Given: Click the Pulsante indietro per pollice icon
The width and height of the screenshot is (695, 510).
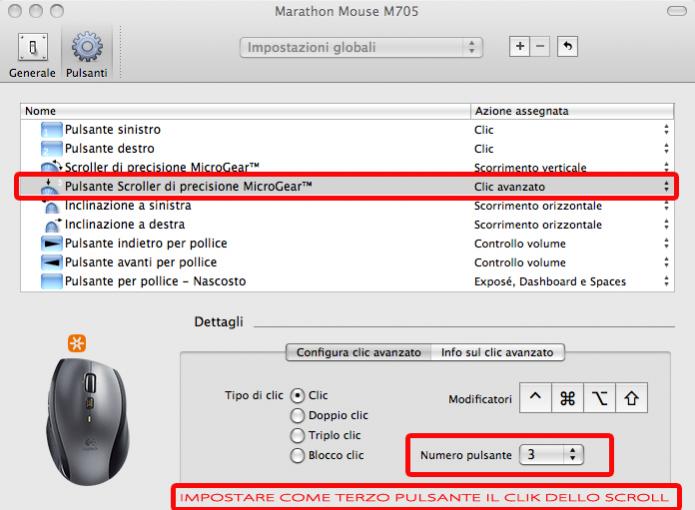Looking at the screenshot, I should (51, 244).
